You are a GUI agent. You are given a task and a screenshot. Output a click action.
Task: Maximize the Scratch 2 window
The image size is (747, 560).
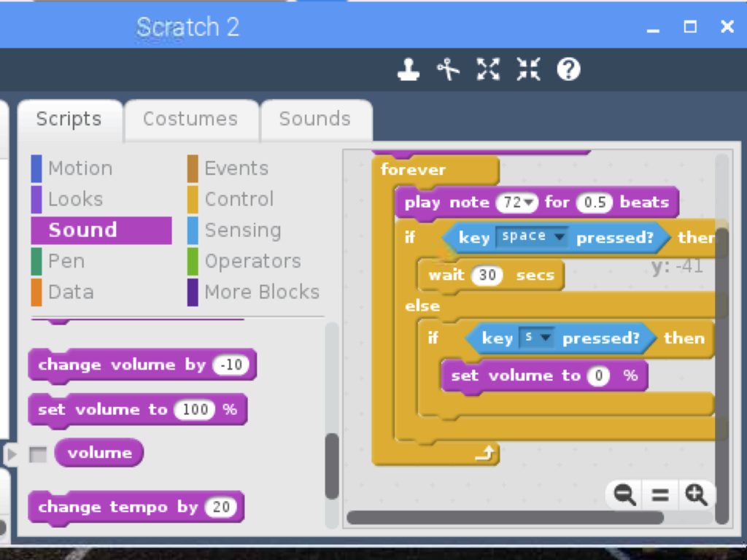690,27
